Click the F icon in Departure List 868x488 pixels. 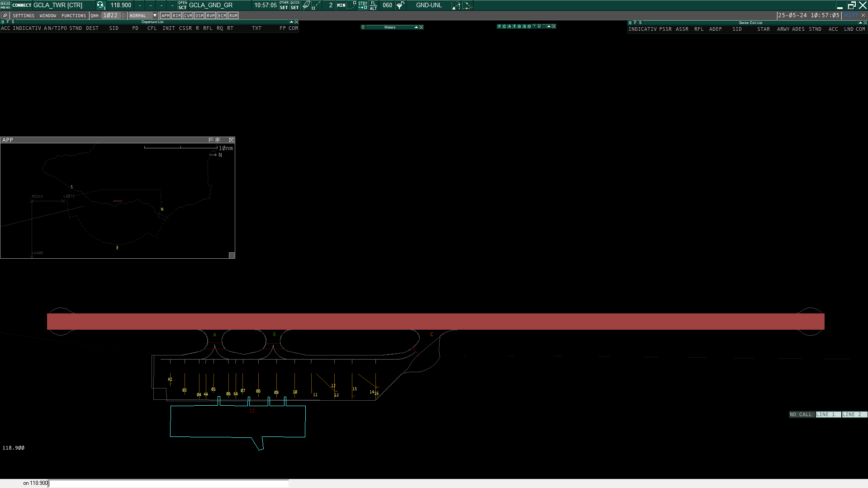(x=8, y=22)
